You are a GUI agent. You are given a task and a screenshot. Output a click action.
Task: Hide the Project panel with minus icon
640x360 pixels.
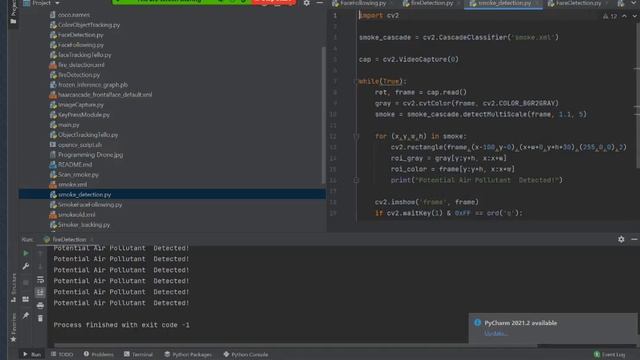320,3
